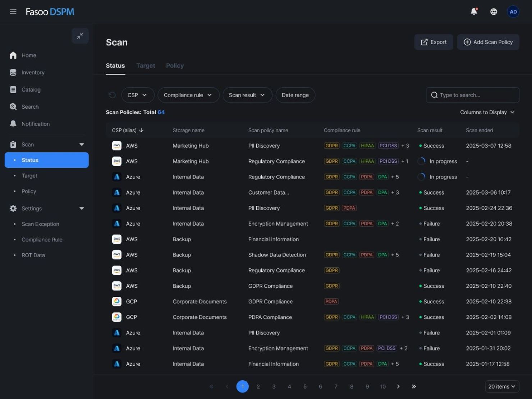Viewport: 532px width, 399px height.
Task: Open the Scan result filter dropdown
Action: pyautogui.click(x=247, y=95)
